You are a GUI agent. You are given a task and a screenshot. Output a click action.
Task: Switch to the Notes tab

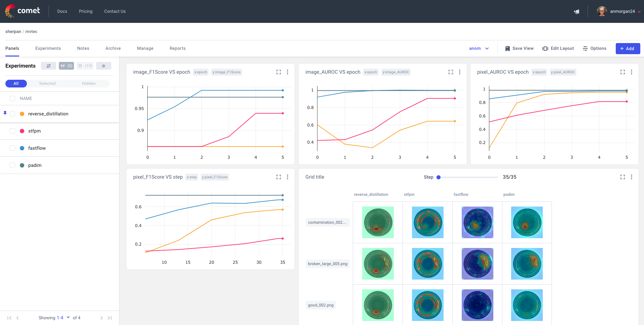click(83, 48)
